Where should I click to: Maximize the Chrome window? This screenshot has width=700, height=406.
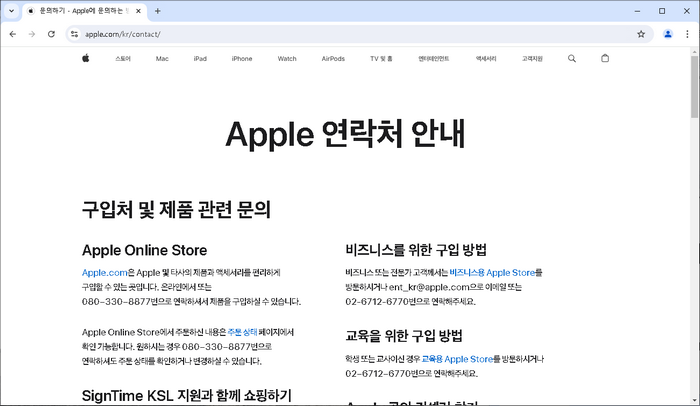click(662, 11)
